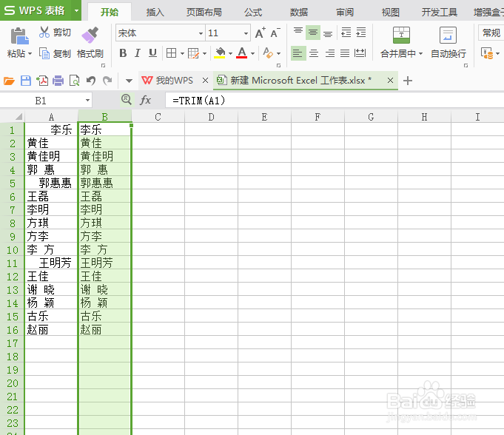Viewport: 504px width, 435px height.
Task: Switch to the 页面布局 tab
Action: click(204, 13)
